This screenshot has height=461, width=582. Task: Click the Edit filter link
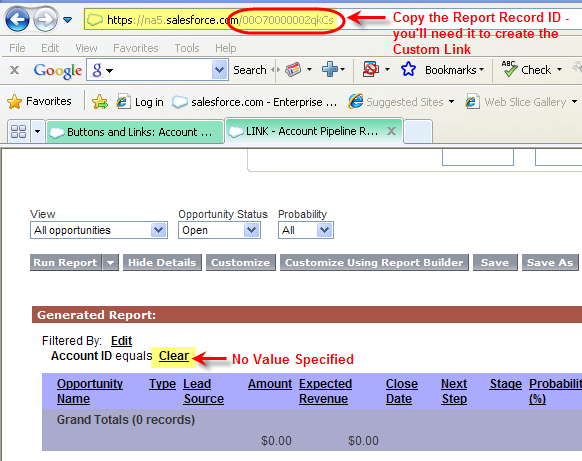click(x=121, y=341)
